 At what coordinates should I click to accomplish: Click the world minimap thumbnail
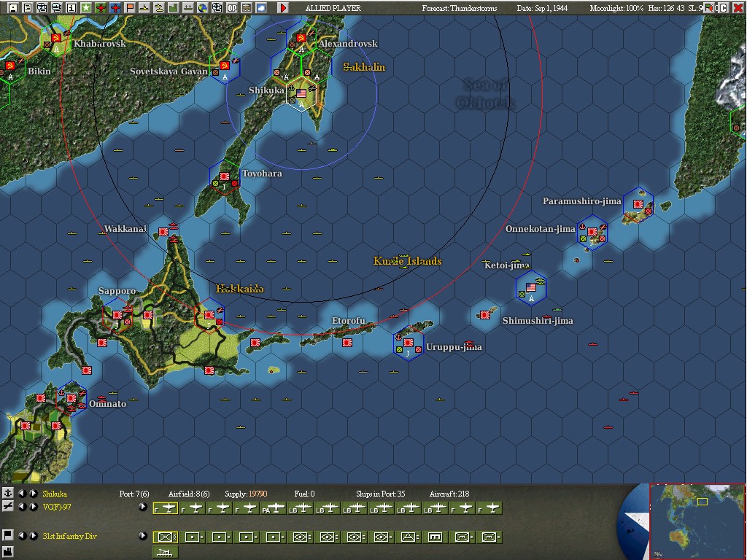[x=697, y=521]
